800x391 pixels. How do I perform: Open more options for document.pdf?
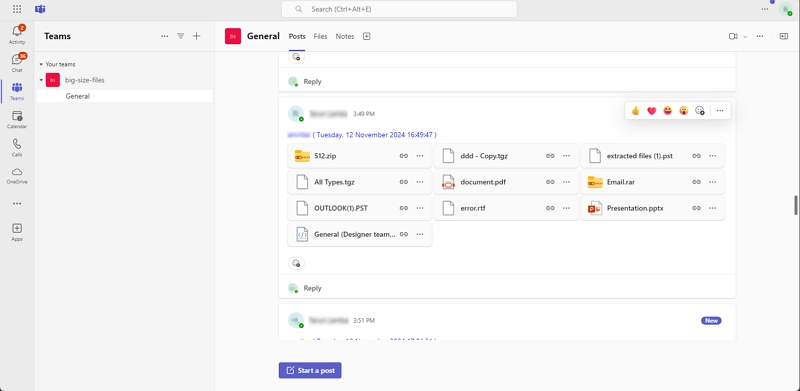point(566,182)
